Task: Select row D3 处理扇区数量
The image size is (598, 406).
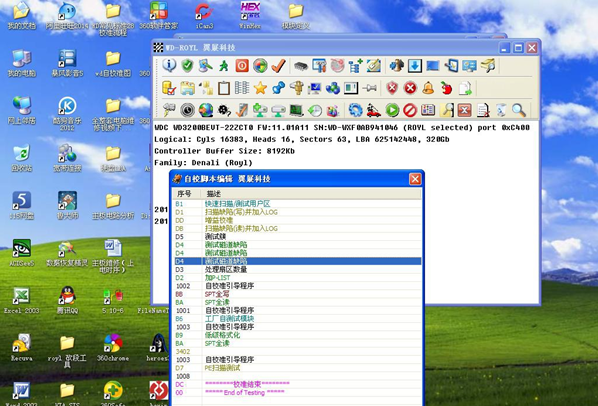Action: point(297,270)
